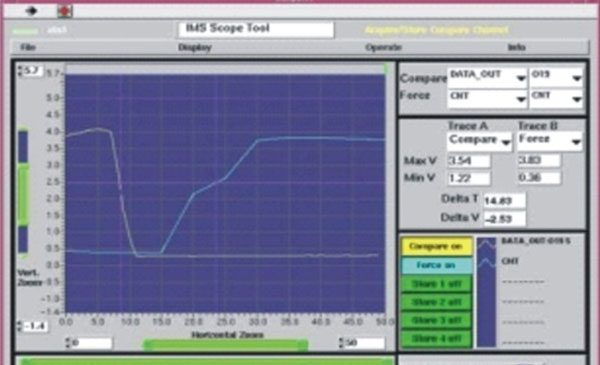The width and height of the screenshot is (600, 365).
Task: Open the Force CNT signal dropdown
Action: pos(487,98)
